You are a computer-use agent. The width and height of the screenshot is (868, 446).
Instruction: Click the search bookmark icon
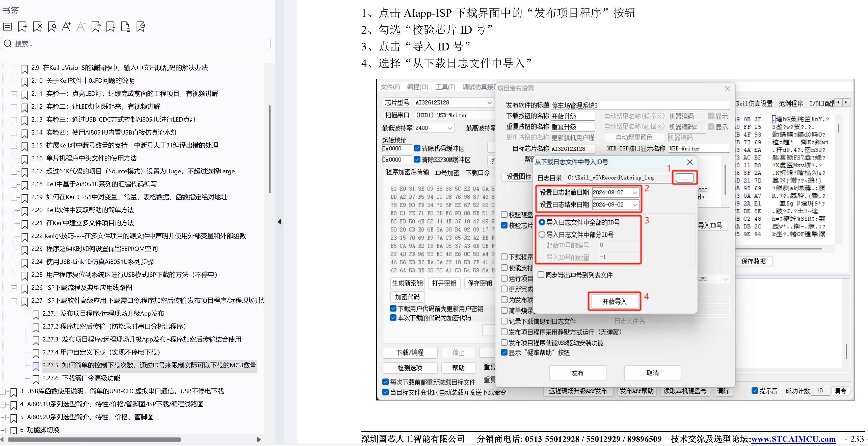point(52,27)
